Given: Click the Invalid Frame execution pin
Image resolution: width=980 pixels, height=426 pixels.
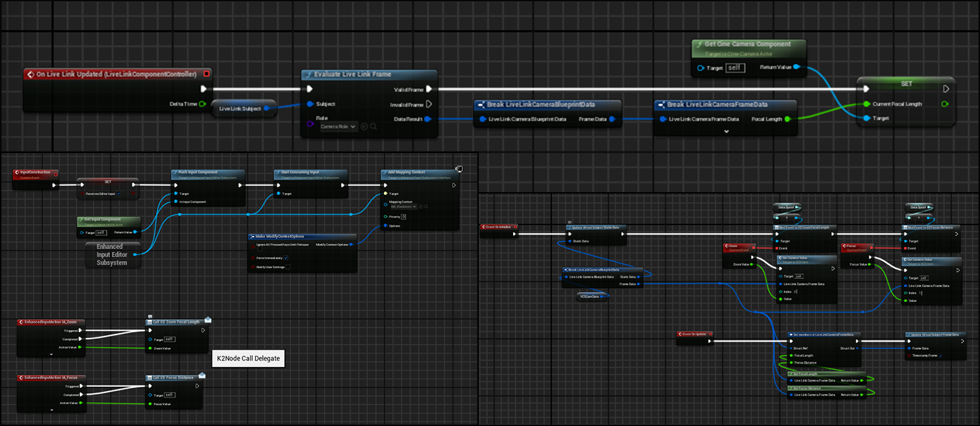Looking at the screenshot, I should (429, 104).
